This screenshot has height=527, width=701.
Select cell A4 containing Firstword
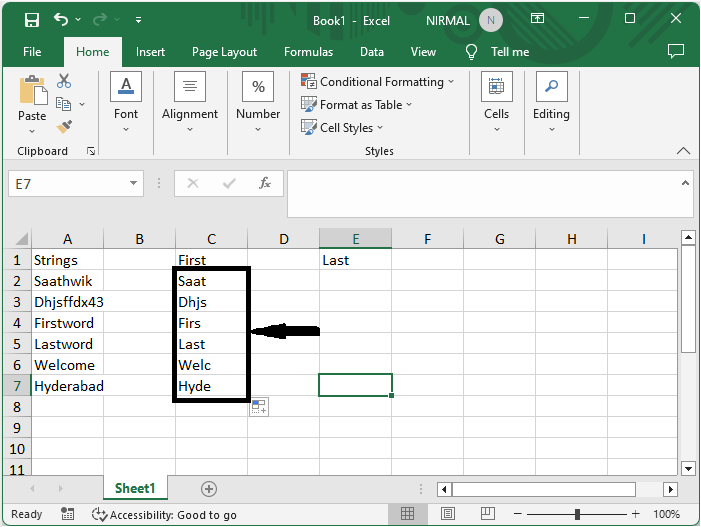(67, 323)
